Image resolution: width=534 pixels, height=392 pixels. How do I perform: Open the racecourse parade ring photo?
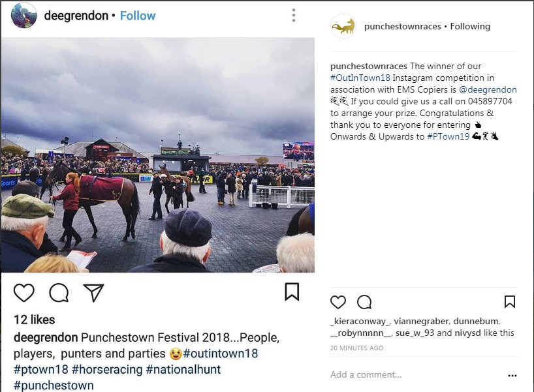pyautogui.click(x=158, y=155)
